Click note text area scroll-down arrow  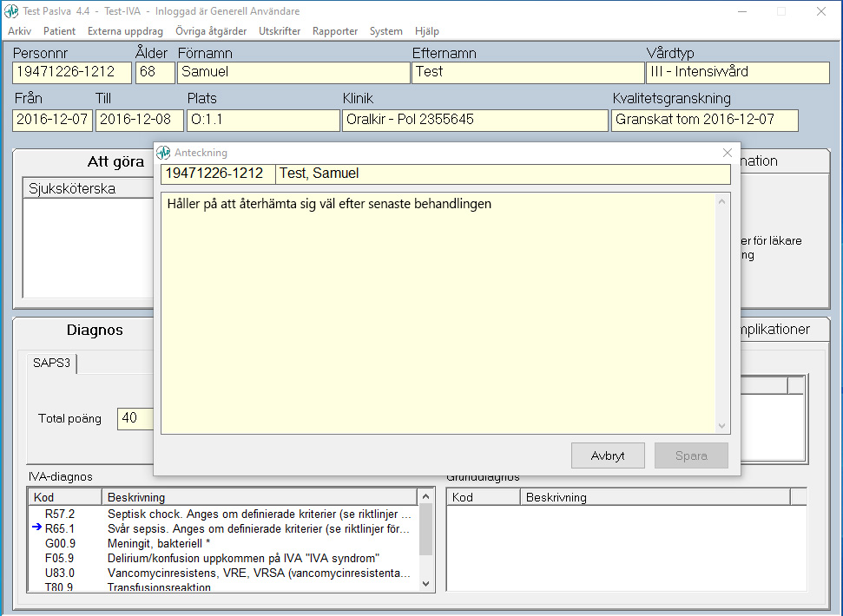point(721,426)
